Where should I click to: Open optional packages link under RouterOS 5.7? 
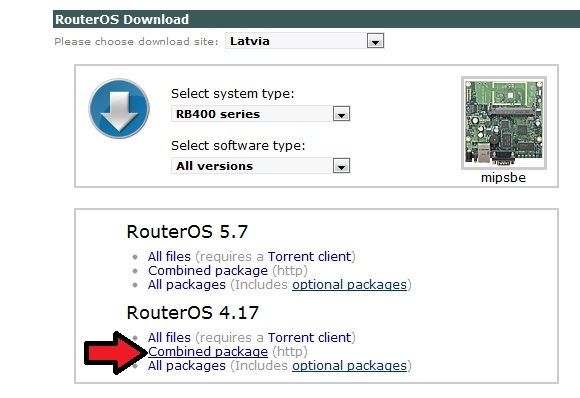click(350, 285)
